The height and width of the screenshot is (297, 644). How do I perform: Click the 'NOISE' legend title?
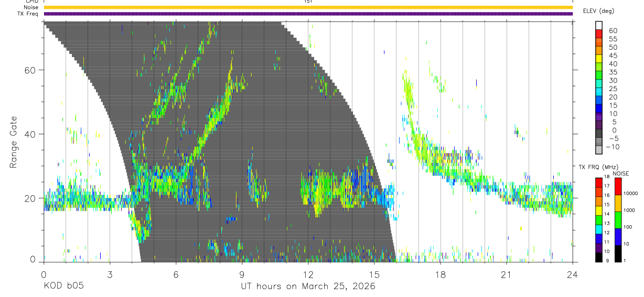click(x=621, y=173)
